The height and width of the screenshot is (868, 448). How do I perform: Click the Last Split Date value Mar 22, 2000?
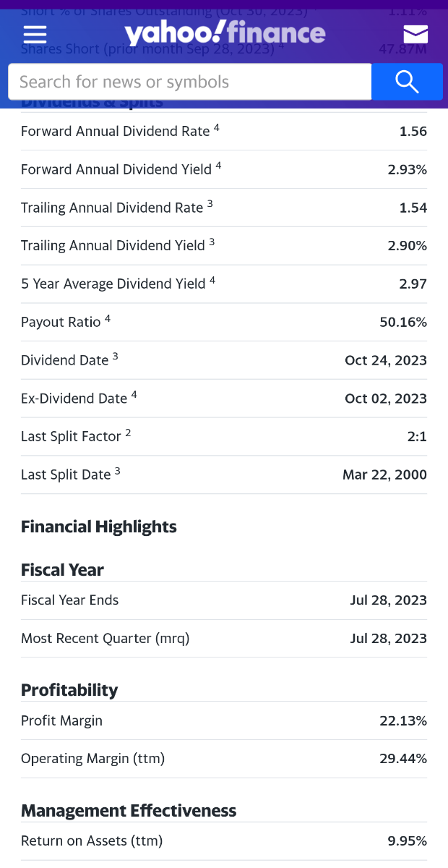384,475
